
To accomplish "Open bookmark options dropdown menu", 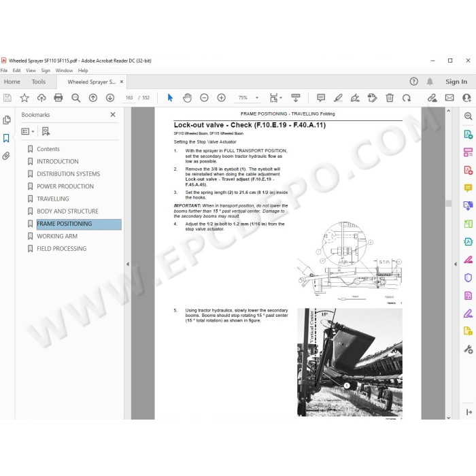I will 28,131.
